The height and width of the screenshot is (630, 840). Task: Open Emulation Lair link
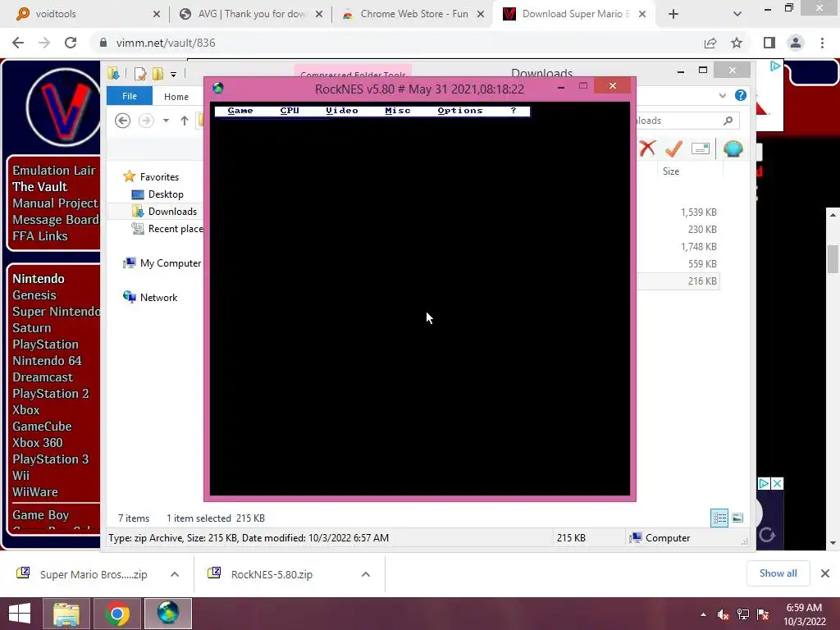[x=54, y=171]
